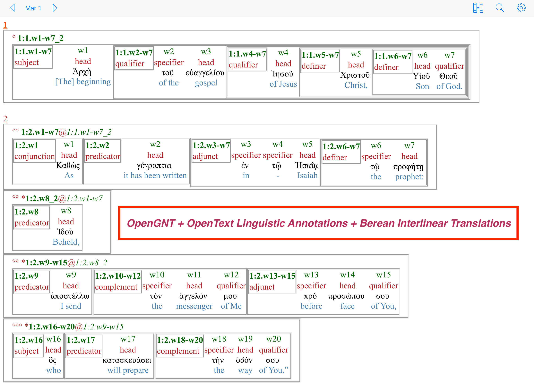Go to previous chapter with left arrow
Image resolution: width=534 pixels, height=392 pixels.
coord(13,8)
